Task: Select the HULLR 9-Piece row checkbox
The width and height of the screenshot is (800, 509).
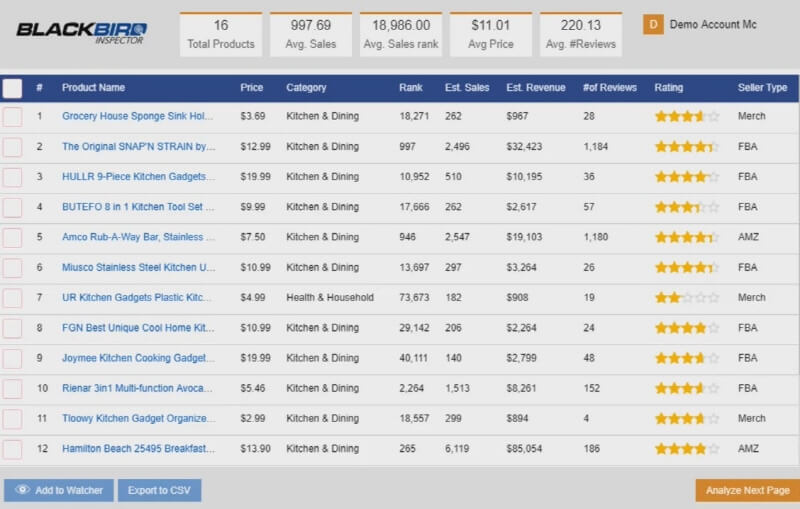Action: click(x=12, y=177)
